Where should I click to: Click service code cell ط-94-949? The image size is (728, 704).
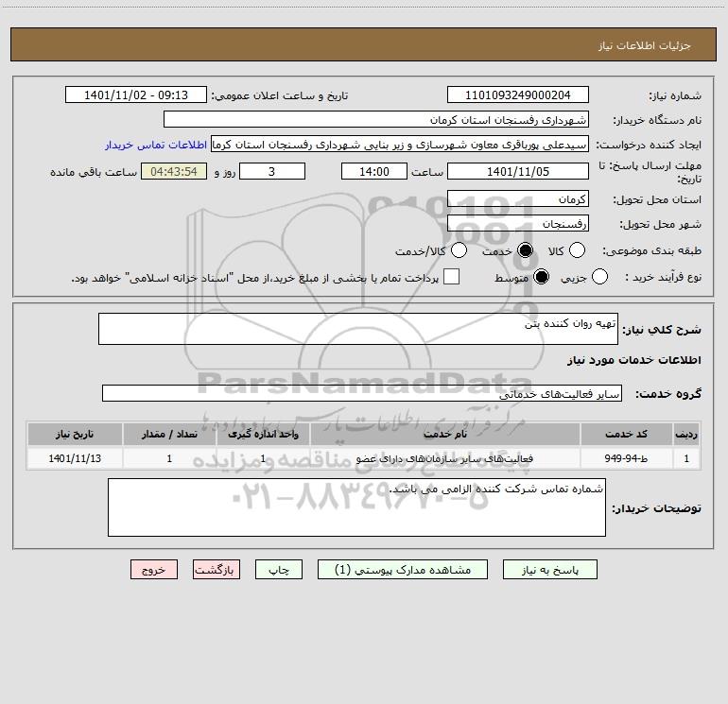click(x=626, y=458)
